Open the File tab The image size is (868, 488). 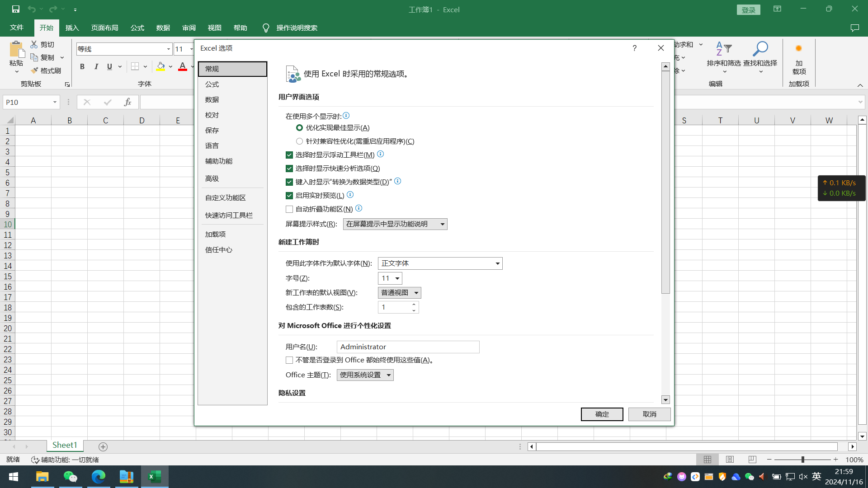(x=17, y=28)
